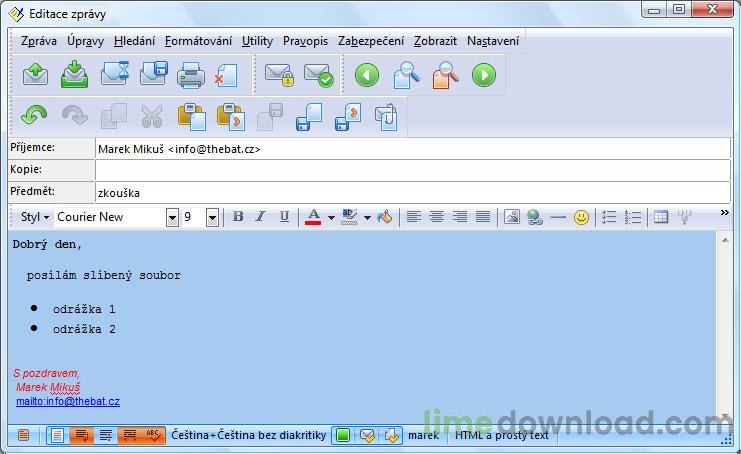Open the highlight color dropdown arrow

click(367, 218)
